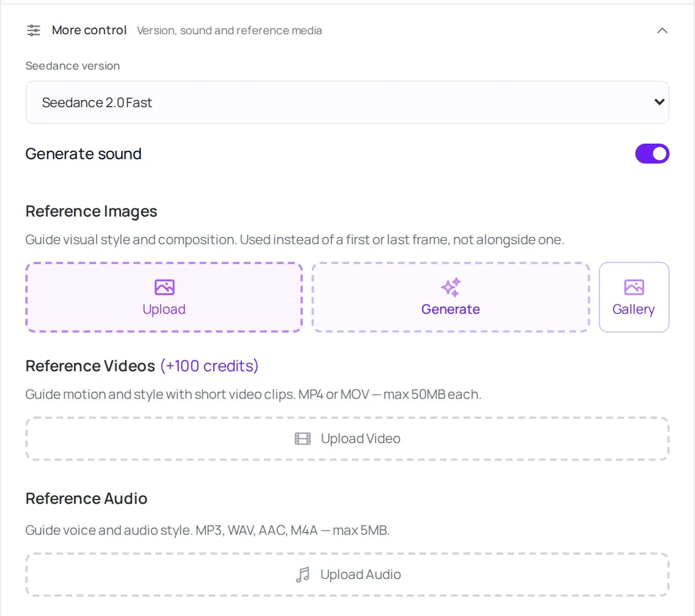This screenshot has height=616, width=695.
Task: Open the Gallery for reference images
Action: [634, 298]
